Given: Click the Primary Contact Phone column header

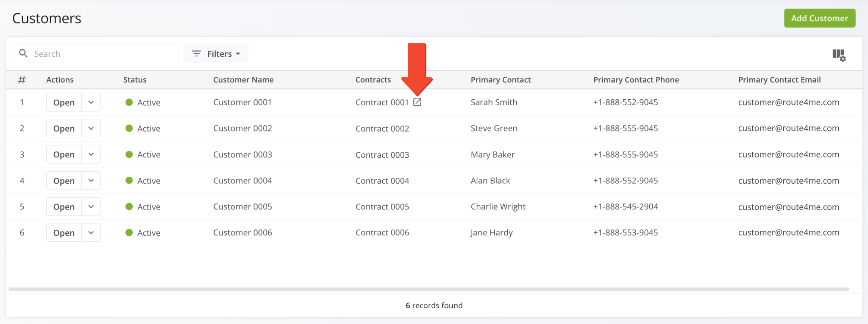Looking at the screenshot, I should [x=636, y=80].
